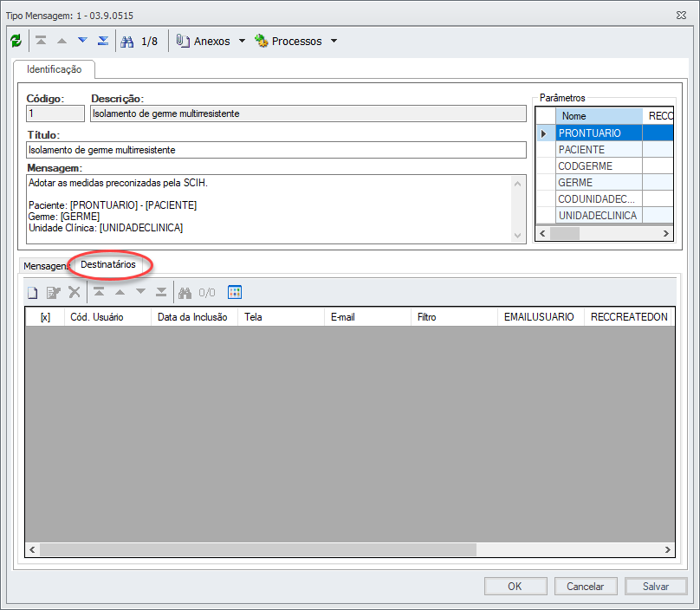Expand the Processos dropdown arrow

(334, 41)
